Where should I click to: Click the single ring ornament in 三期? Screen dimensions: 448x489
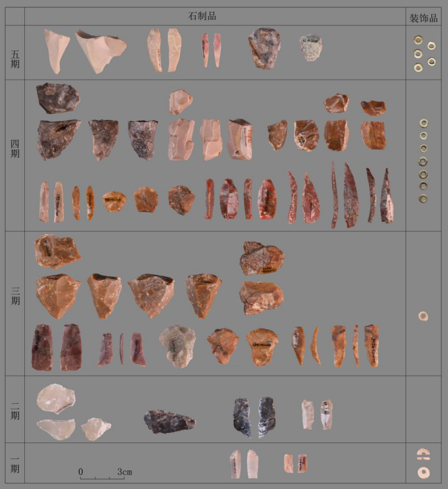(x=423, y=316)
